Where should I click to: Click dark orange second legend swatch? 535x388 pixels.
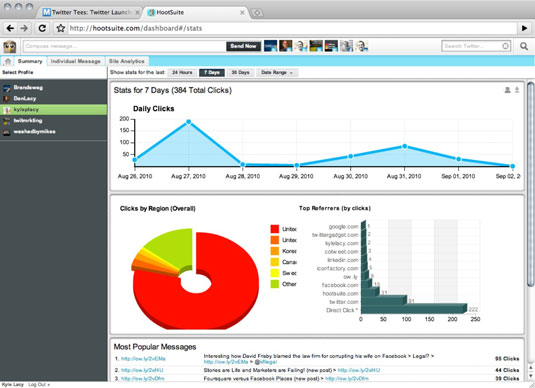275,240
